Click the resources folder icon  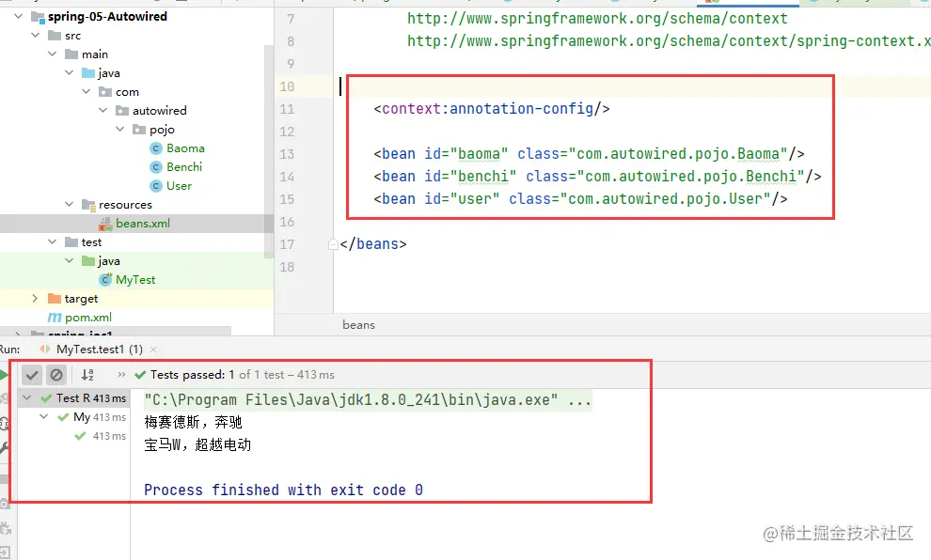88,205
